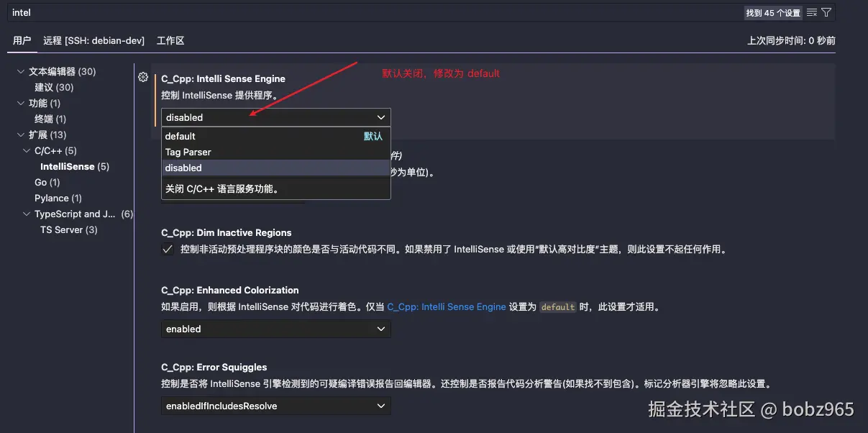Select IntelliSense (5) in the tree
The width and height of the screenshot is (868, 433).
[75, 166]
